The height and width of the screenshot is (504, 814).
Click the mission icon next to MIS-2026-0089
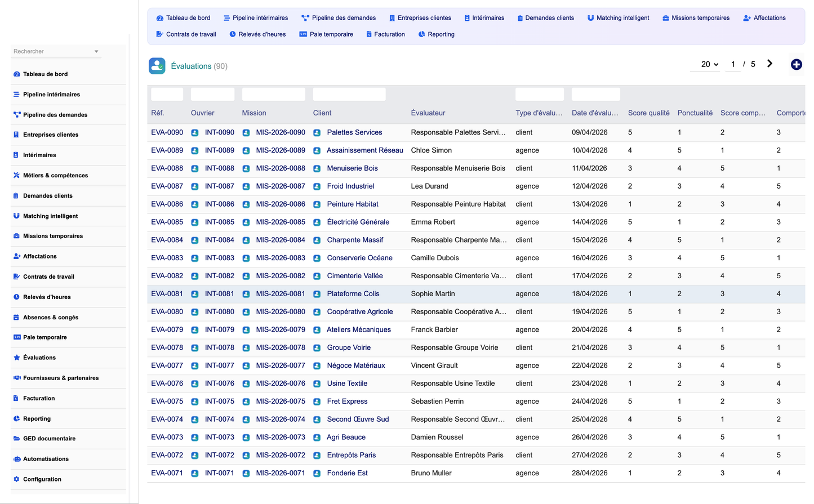tap(246, 150)
